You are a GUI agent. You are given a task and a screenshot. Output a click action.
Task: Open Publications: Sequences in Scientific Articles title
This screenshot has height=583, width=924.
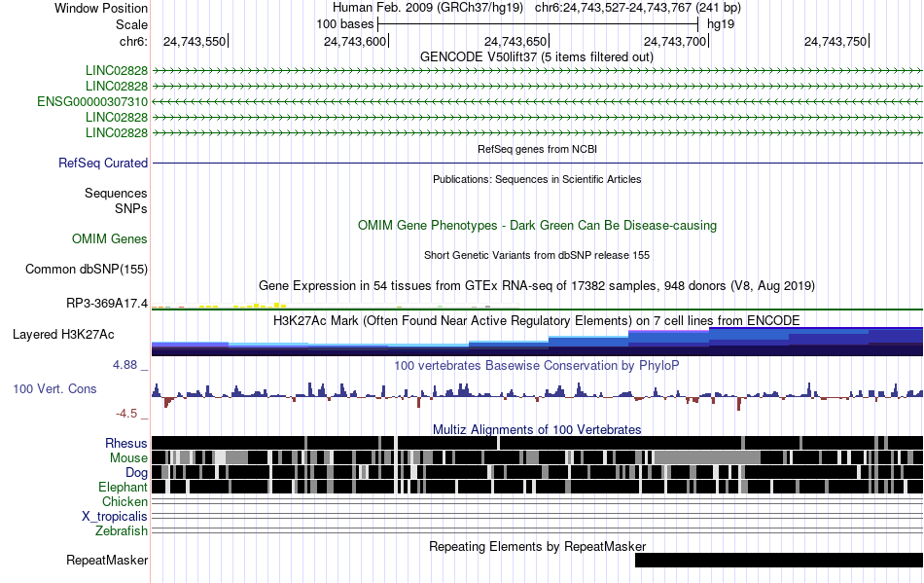537,179
